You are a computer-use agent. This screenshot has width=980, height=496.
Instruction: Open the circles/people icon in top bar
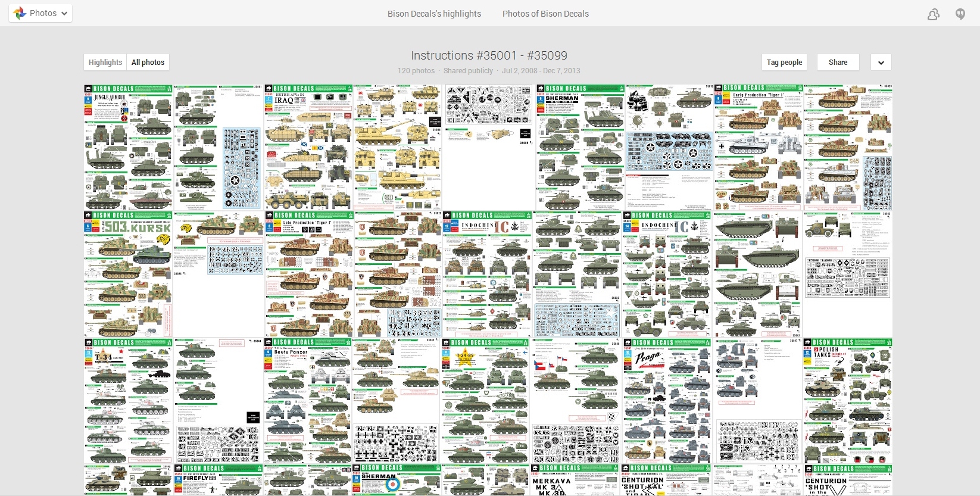(933, 14)
